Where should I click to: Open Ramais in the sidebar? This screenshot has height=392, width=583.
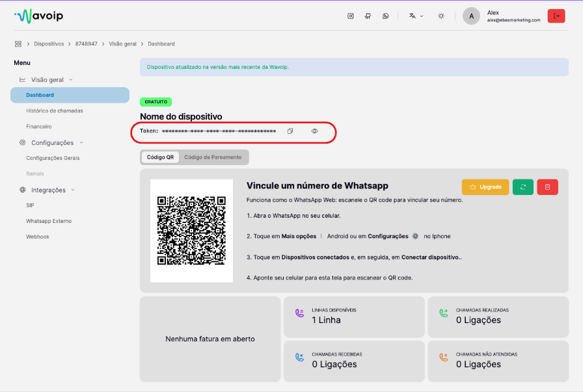tap(35, 174)
